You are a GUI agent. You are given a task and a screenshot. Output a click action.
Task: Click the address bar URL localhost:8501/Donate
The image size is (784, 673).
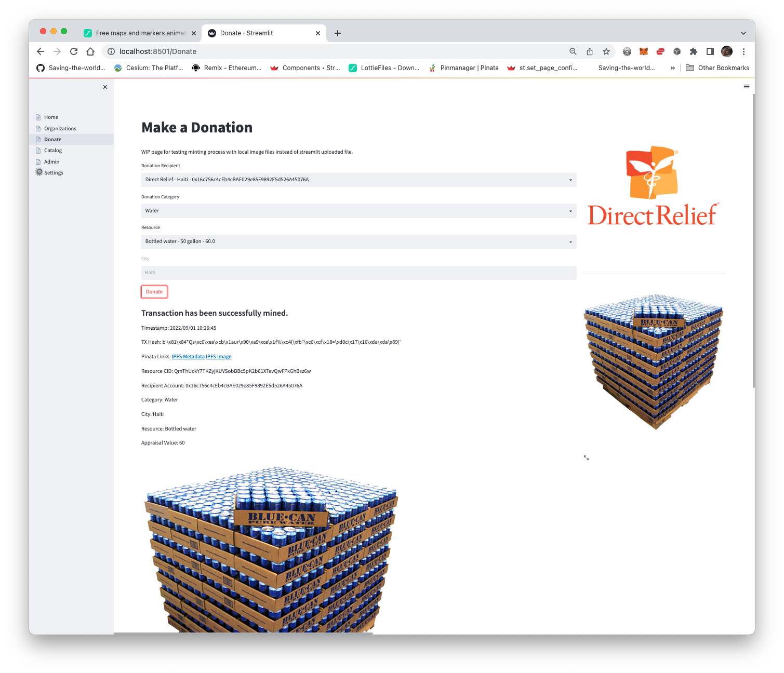click(158, 51)
